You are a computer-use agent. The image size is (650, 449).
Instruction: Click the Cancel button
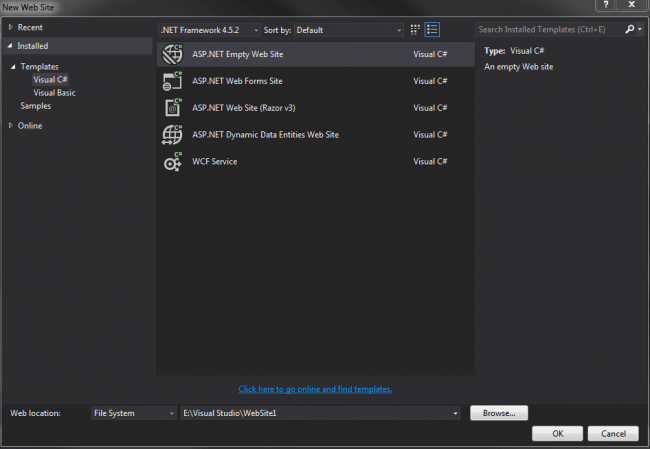pyautogui.click(x=613, y=433)
